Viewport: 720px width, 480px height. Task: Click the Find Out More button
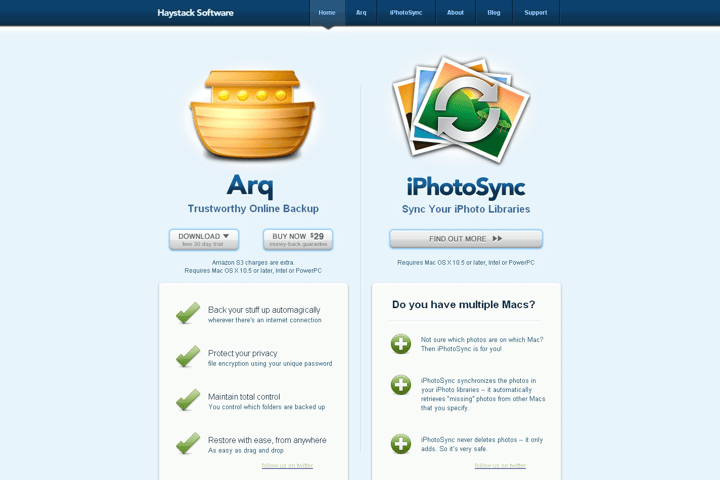(x=466, y=239)
